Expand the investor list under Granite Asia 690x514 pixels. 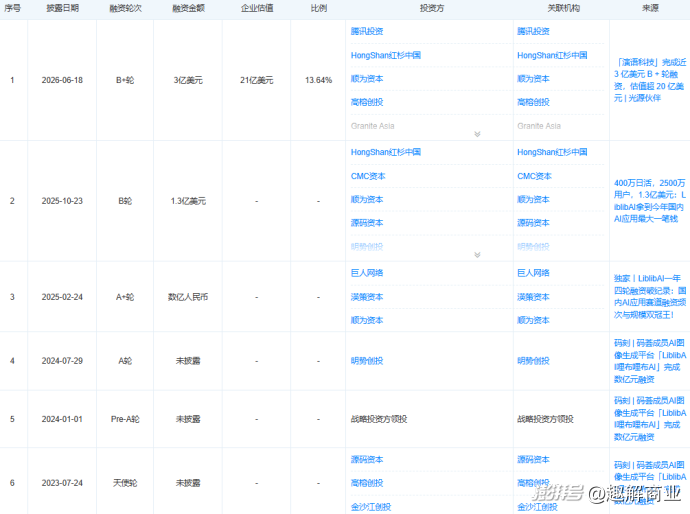point(477,134)
